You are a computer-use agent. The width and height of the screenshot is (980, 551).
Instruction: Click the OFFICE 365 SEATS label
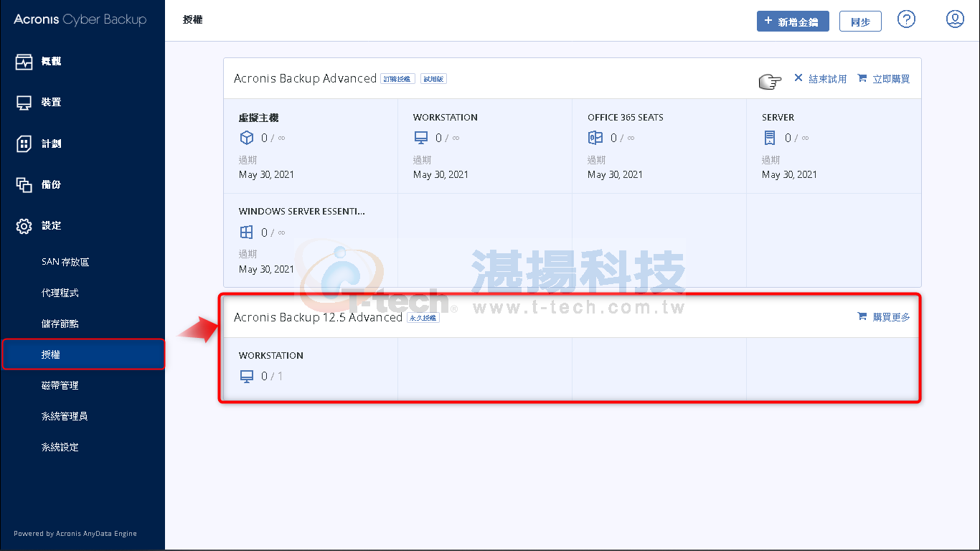626,118
